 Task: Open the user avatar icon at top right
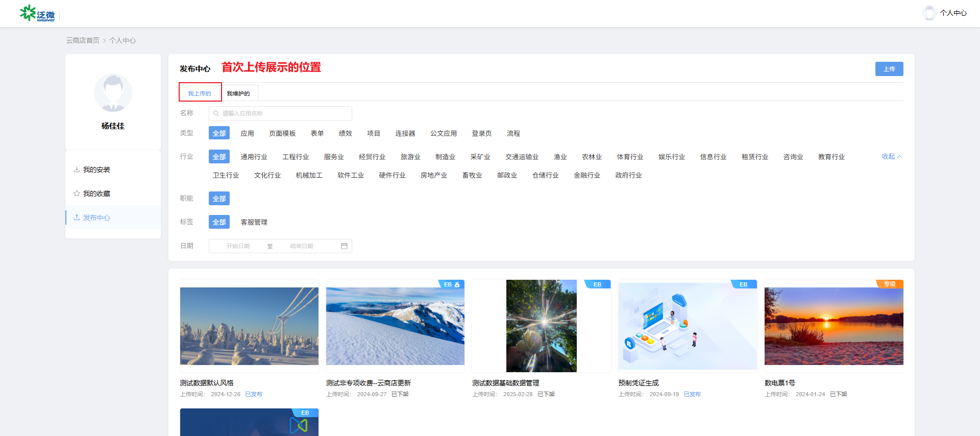(929, 13)
